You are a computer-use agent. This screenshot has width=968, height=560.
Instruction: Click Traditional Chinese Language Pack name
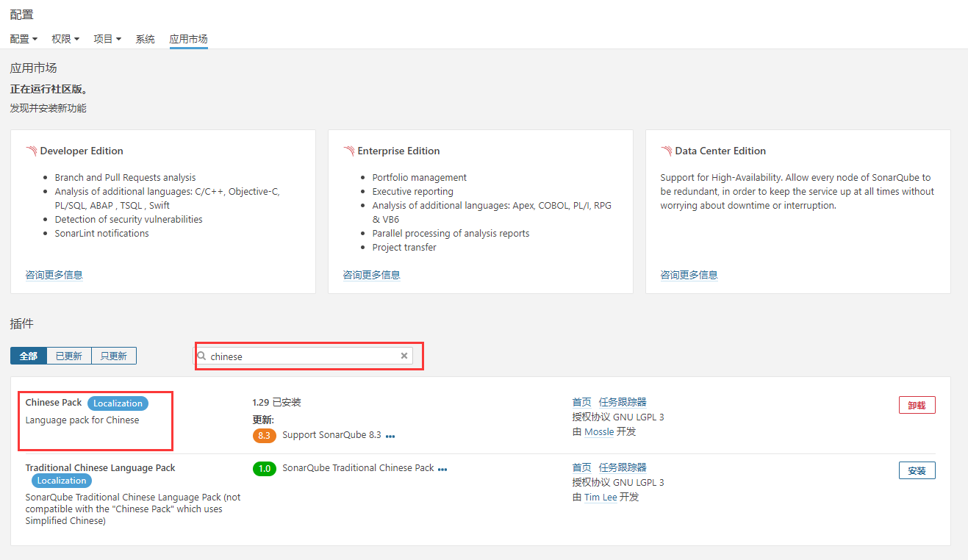click(100, 467)
